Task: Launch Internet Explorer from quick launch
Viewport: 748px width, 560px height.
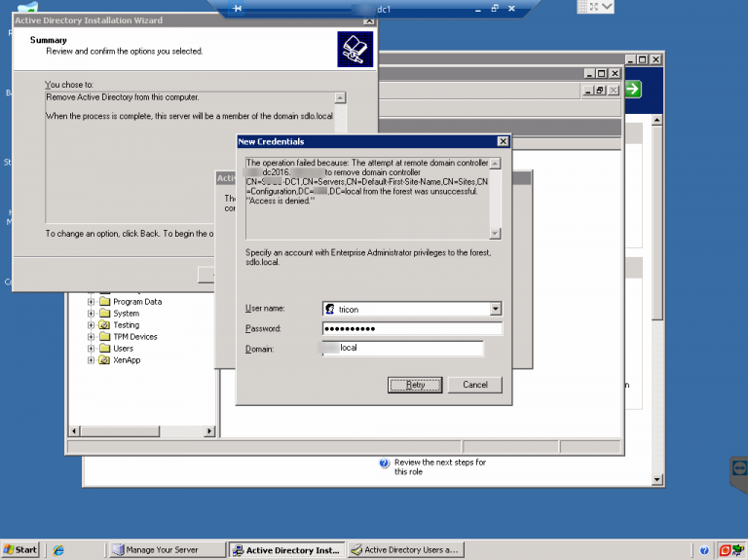Action: click(x=58, y=550)
